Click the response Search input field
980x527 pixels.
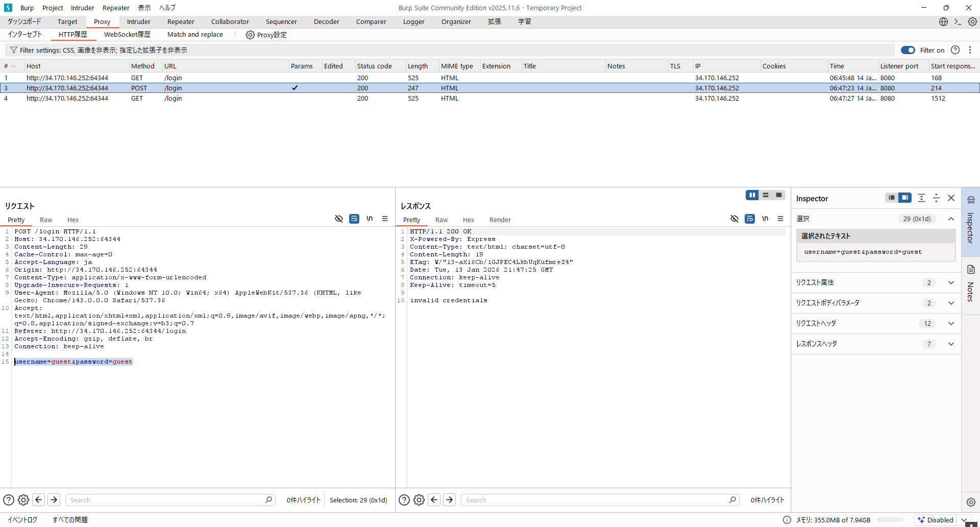tap(600, 500)
